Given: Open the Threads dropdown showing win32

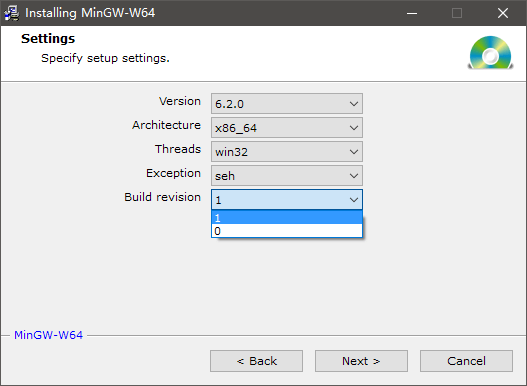Looking at the screenshot, I should click(x=287, y=152).
